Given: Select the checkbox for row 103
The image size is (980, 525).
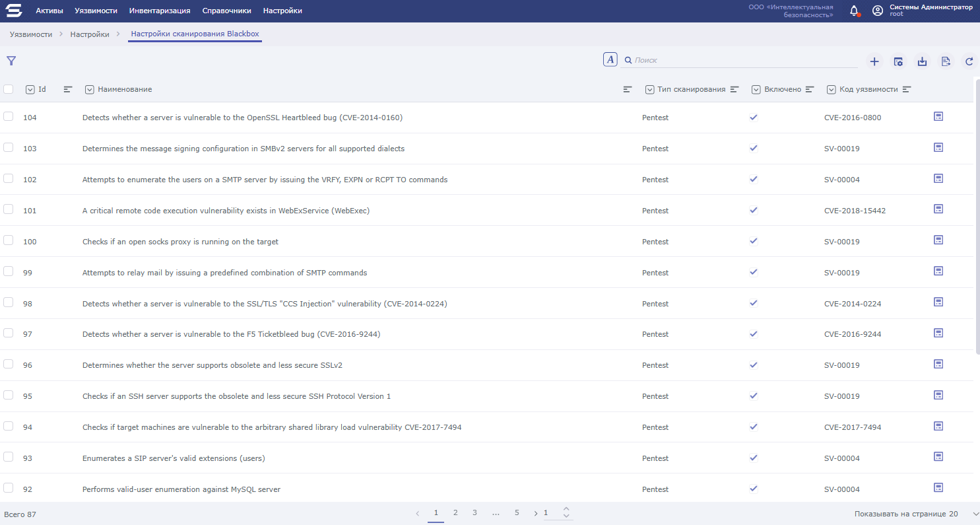Looking at the screenshot, I should [9, 147].
